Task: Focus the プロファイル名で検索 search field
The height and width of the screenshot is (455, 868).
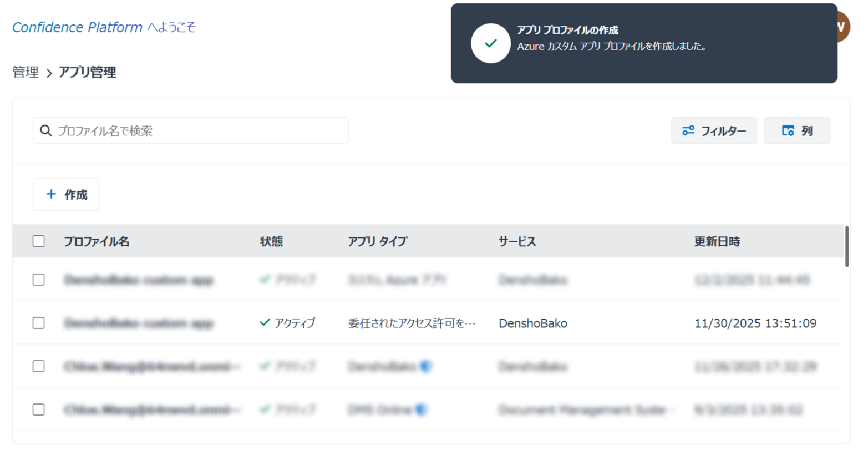Action: 191,130
